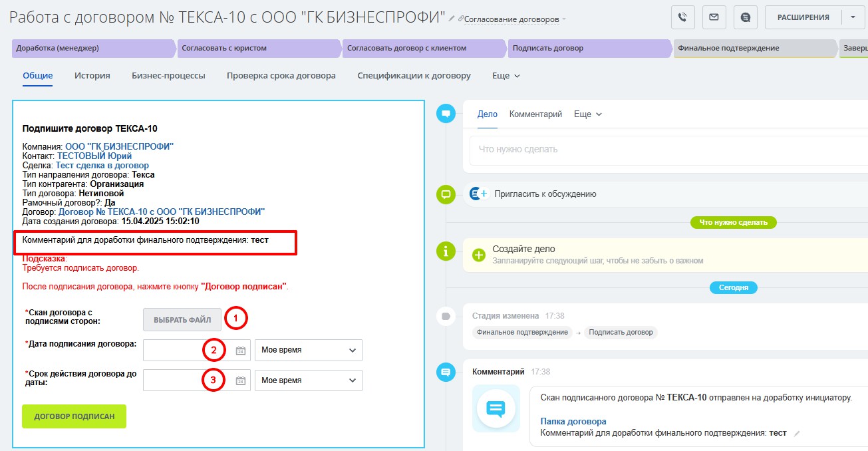Screen dimensions: 868x451
Task: Click Финальное подтверждение chip in stage change
Action: pyautogui.click(x=523, y=332)
